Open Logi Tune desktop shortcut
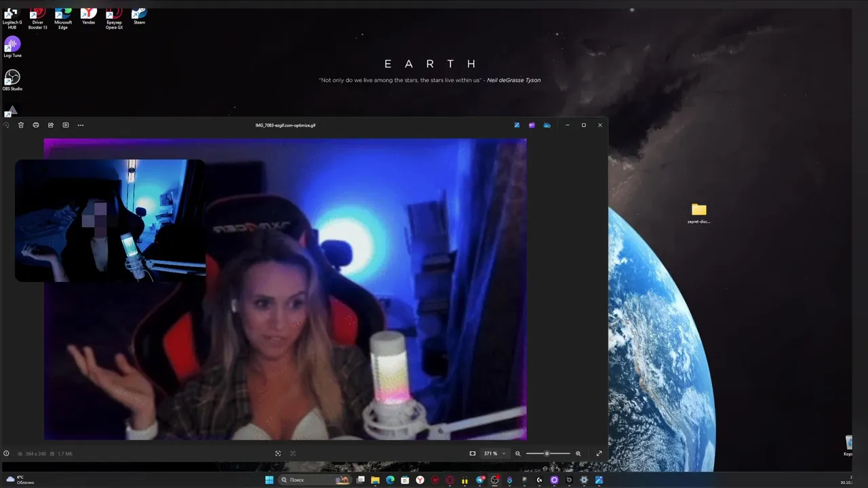The height and width of the screenshot is (488, 868). click(x=12, y=47)
